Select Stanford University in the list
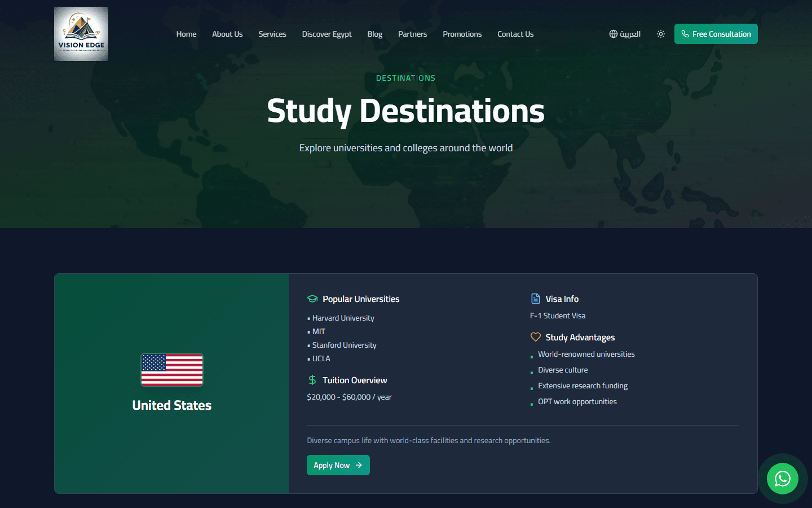The height and width of the screenshot is (508, 812). pos(344,345)
